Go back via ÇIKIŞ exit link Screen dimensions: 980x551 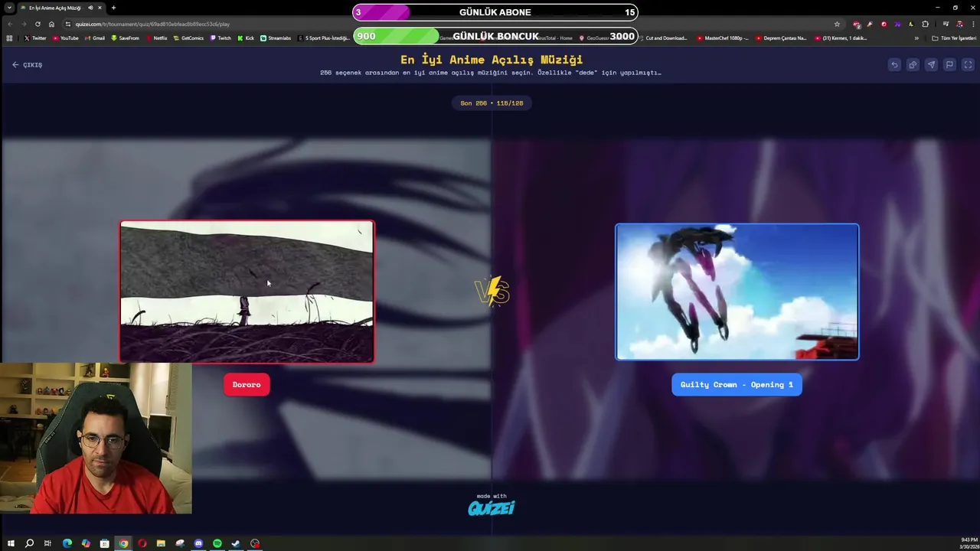[x=27, y=65]
